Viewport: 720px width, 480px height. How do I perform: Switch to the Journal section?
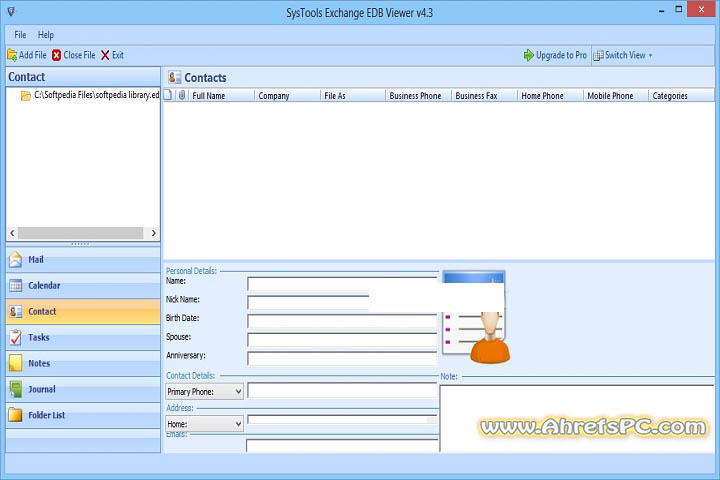point(83,390)
